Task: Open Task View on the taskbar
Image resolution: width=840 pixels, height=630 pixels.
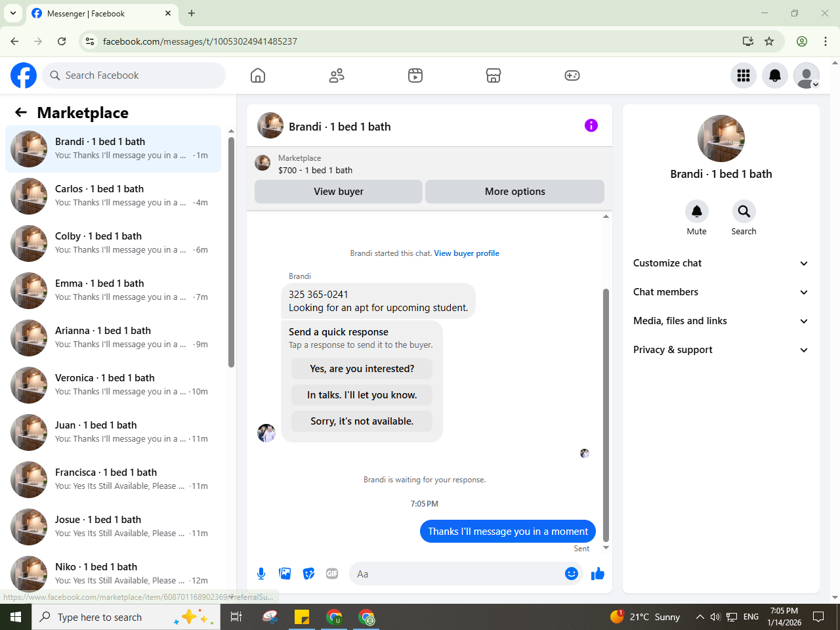Action: pyautogui.click(x=236, y=617)
